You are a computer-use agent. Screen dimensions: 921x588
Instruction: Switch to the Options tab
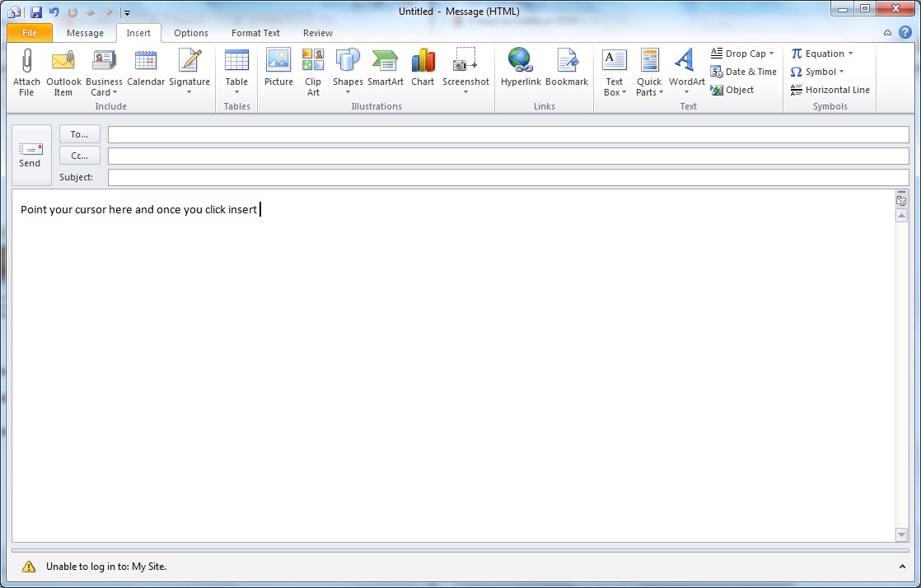pyautogui.click(x=191, y=33)
